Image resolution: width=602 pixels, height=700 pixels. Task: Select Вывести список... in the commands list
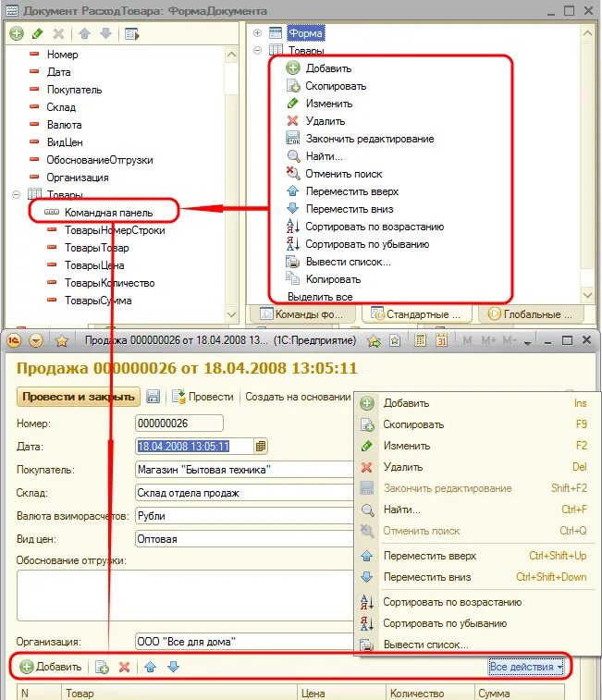348,262
